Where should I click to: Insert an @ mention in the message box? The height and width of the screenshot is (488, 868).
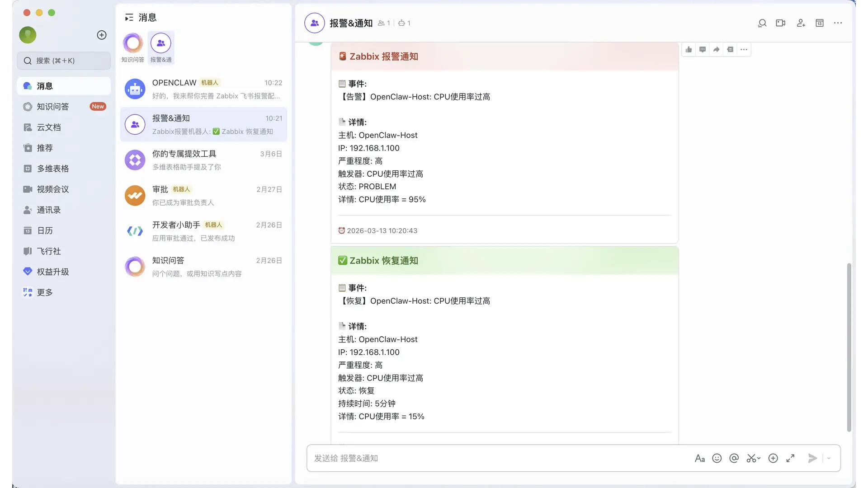(x=734, y=458)
